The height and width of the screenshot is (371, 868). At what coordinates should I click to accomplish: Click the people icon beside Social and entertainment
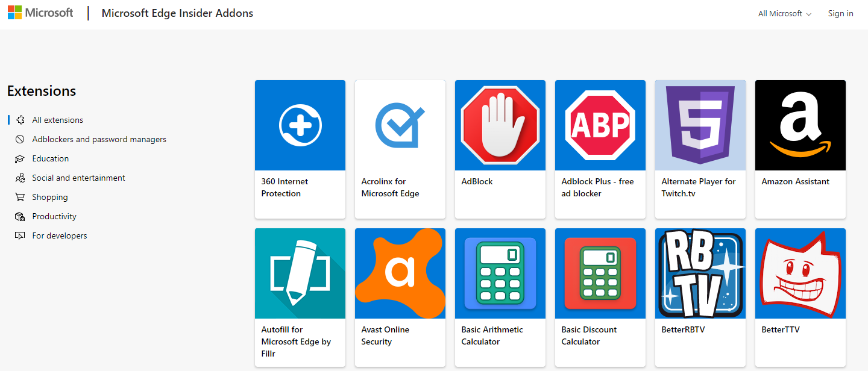point(20,178)
